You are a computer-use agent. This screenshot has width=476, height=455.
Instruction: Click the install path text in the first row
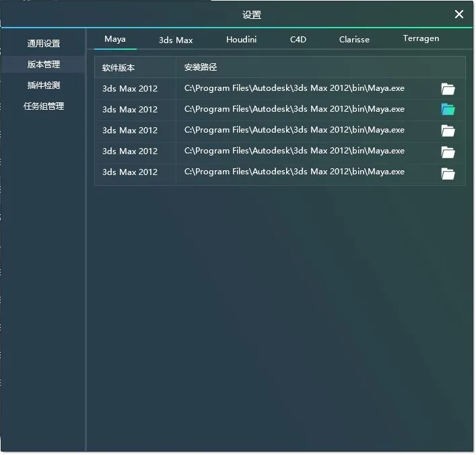coord(294,88)
